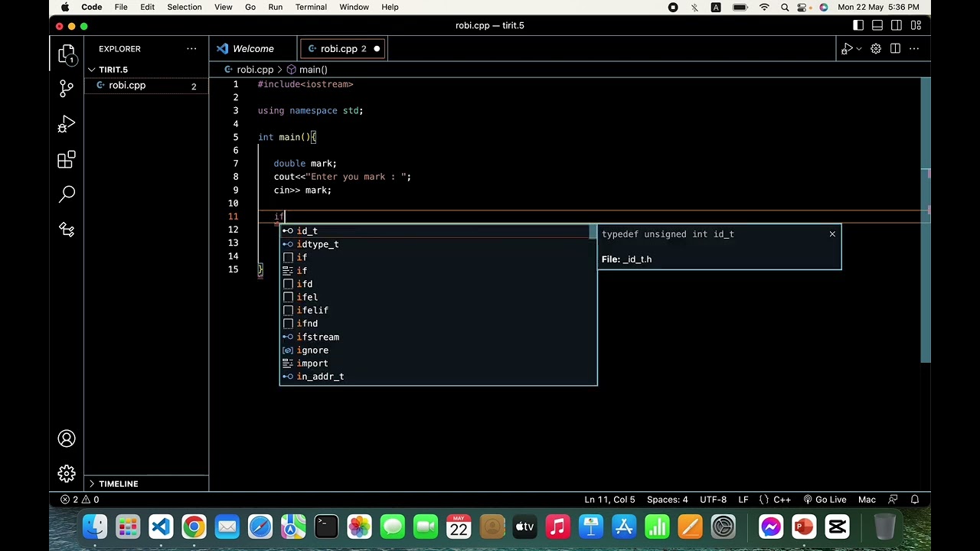This screenshot has height=551, width=980.
Task: Open the Remote Explorer icon in activity bar
Action: (67, 230)
